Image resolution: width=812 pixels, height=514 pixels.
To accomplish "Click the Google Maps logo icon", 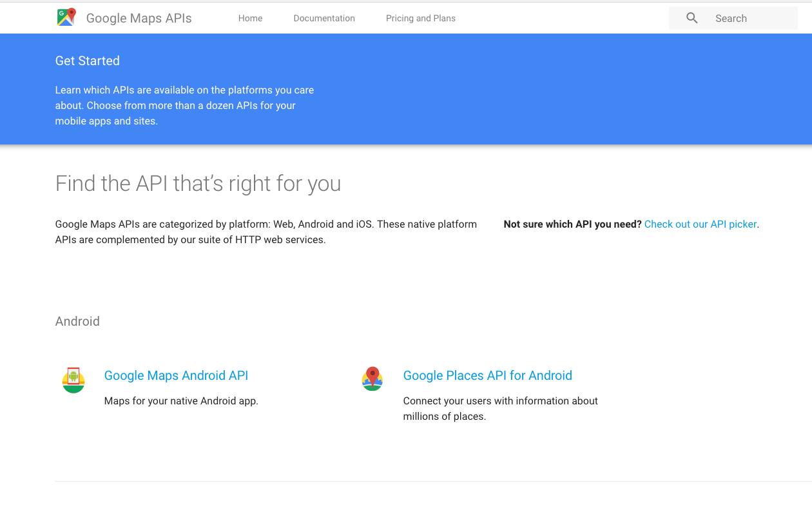I will [66, 17].
